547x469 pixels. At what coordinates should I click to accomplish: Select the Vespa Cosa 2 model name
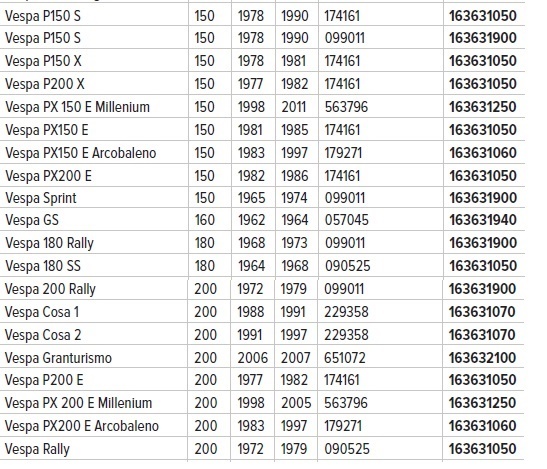pyautogui.click(x=43, y=335)
